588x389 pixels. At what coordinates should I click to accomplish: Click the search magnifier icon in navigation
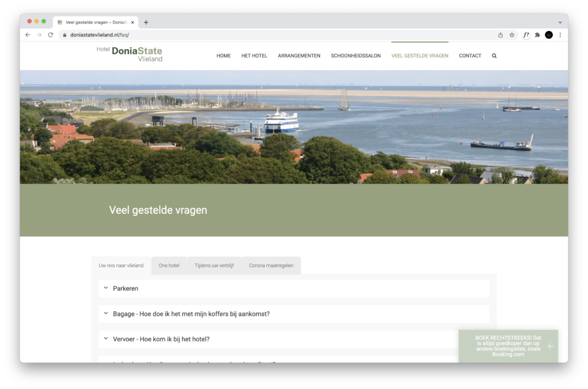click(494, 56)
